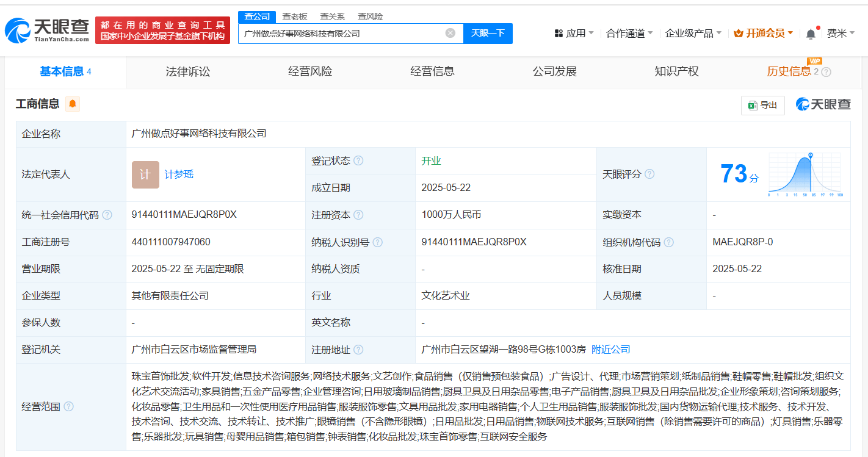Click the 广州市白云区市场监督管理局 registration authority
868x457 pixels.
point(194,350)
